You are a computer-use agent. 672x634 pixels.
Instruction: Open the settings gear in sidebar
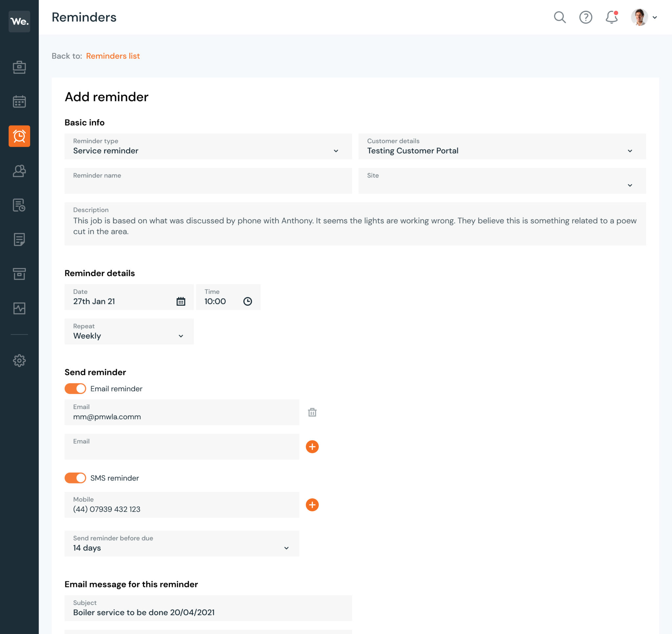(x=19, y=360)
